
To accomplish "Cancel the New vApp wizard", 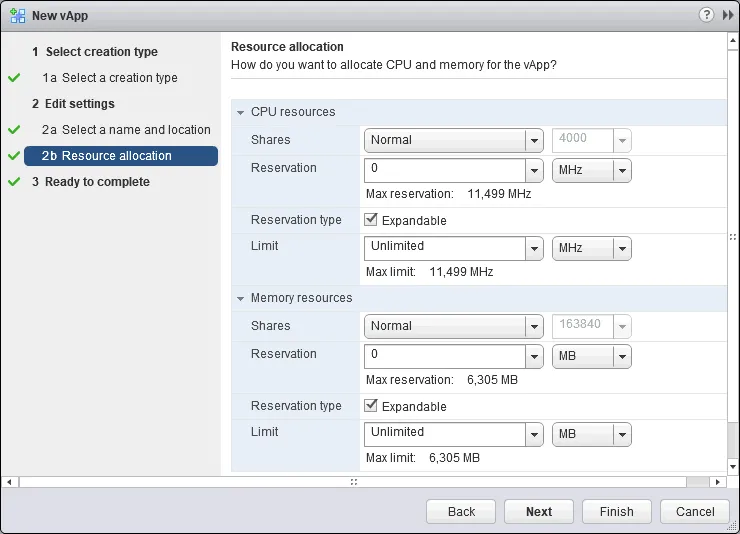I will pos(695,512).
